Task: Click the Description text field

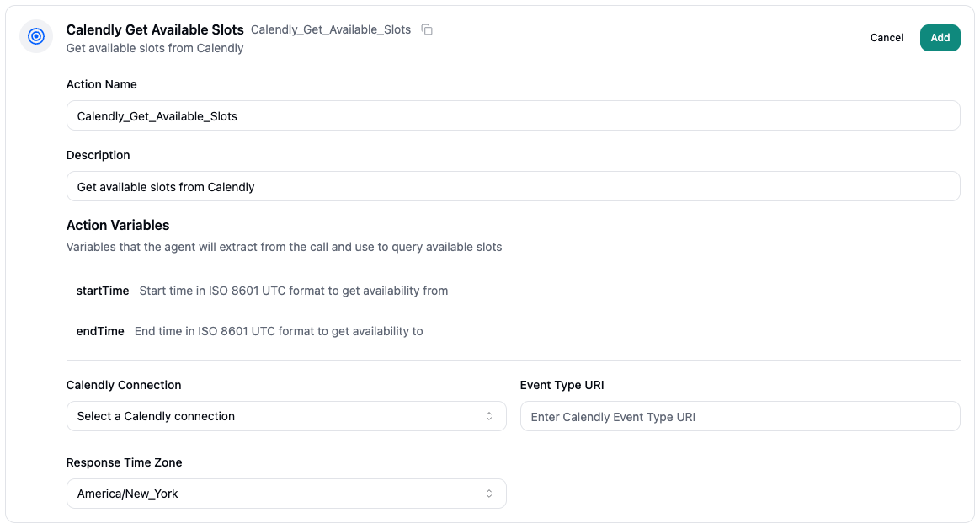Action: (513, 186)
